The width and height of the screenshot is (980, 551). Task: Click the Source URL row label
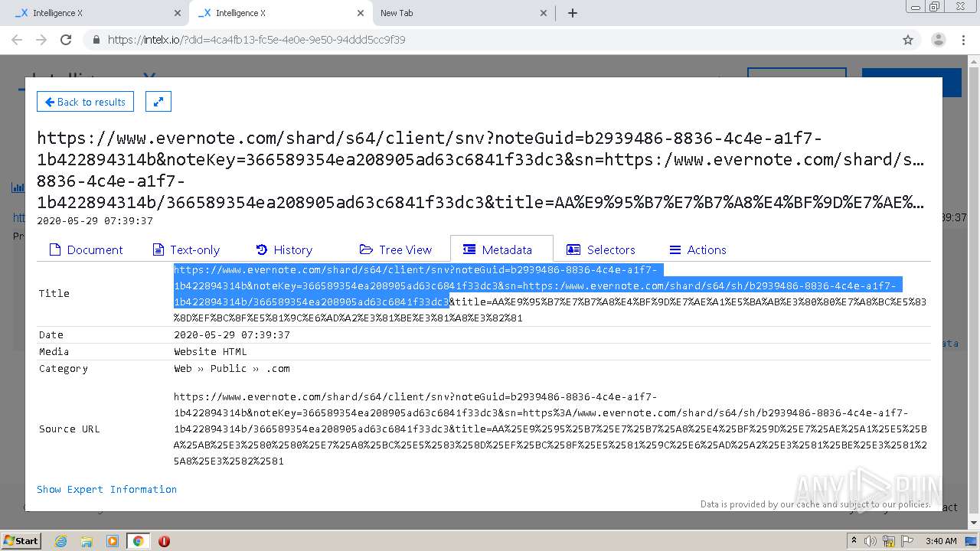click(x=70, y=429)
